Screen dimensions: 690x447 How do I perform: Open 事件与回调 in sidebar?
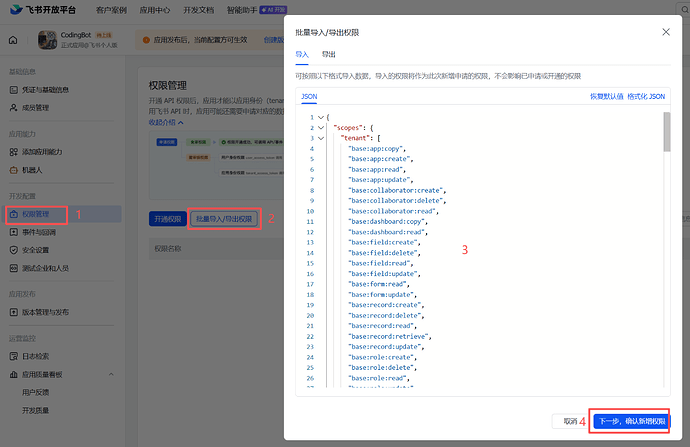[x=39, y=232]
